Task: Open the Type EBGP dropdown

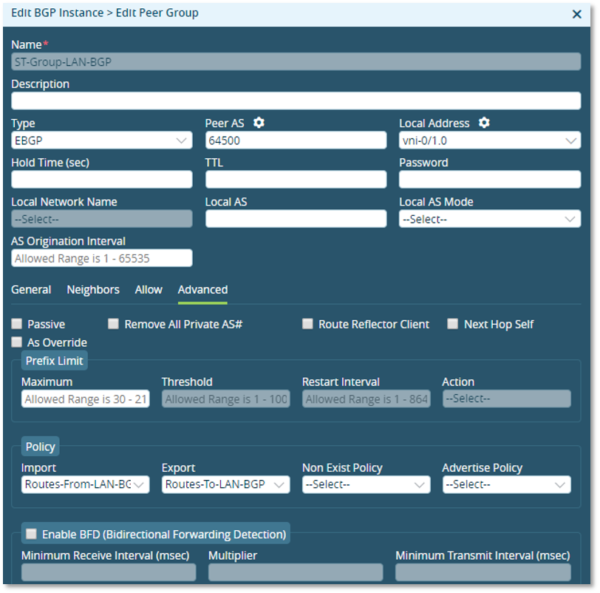Action: point(101,141)
